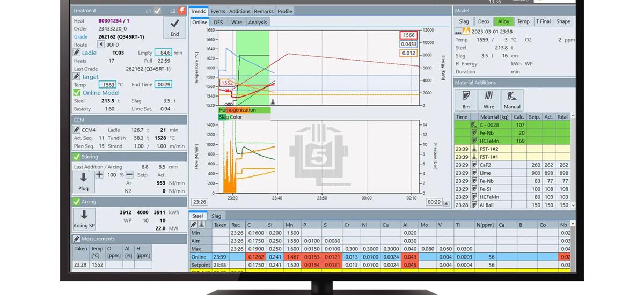This screenshot has width=644, height=295.
Task: Click the red 1566 temperature legend box
Action: coord(409,35)
